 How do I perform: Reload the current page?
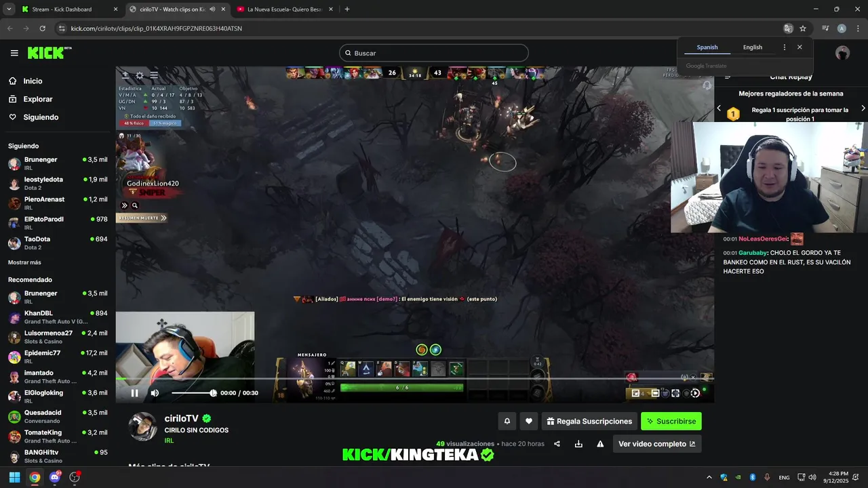[x=42, y=28]
